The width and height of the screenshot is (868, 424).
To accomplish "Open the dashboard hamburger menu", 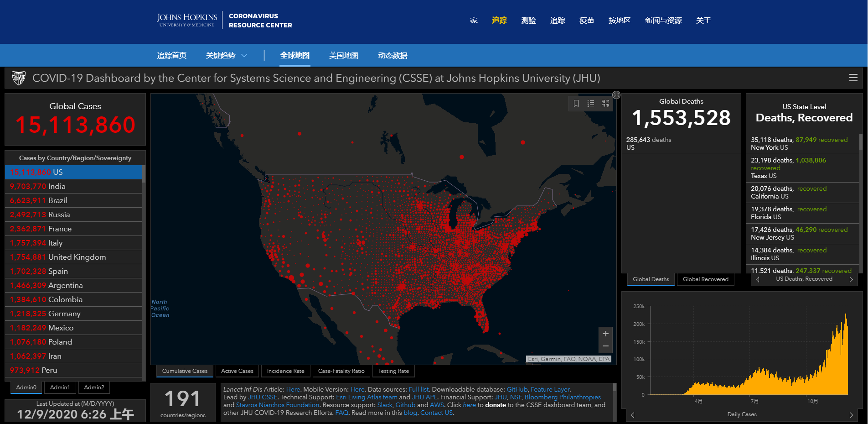I will pyautogui.click(x=853, y=78).
